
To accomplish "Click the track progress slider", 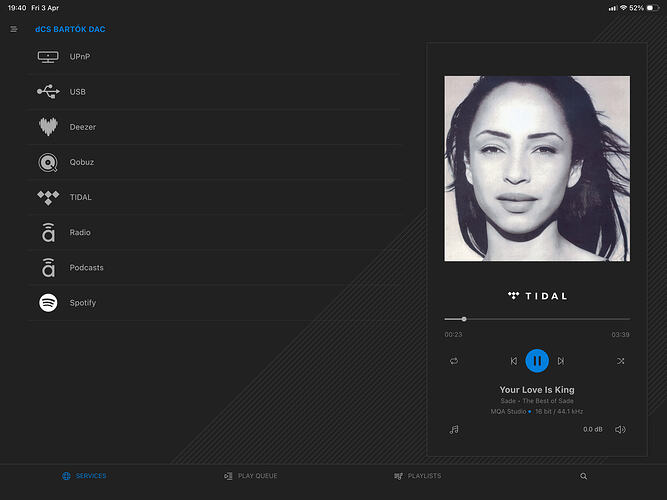I will click(537, 319).
